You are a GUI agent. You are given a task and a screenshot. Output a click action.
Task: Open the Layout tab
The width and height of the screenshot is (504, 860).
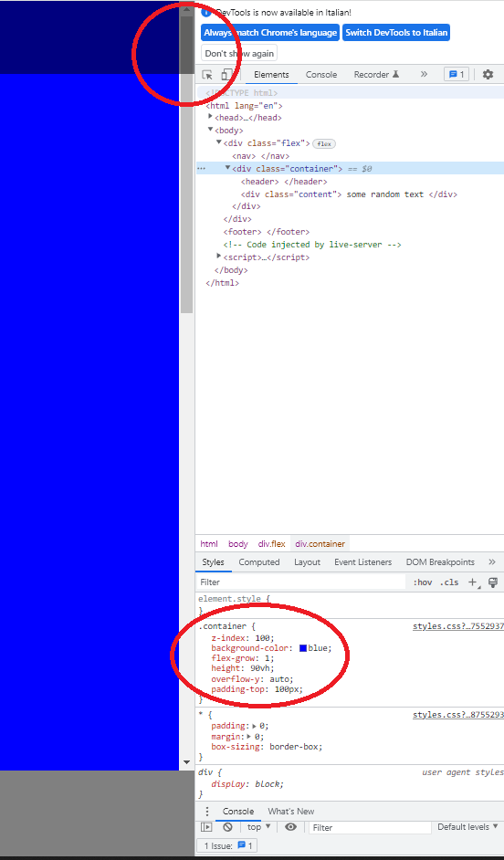click(x=307, y=562)
